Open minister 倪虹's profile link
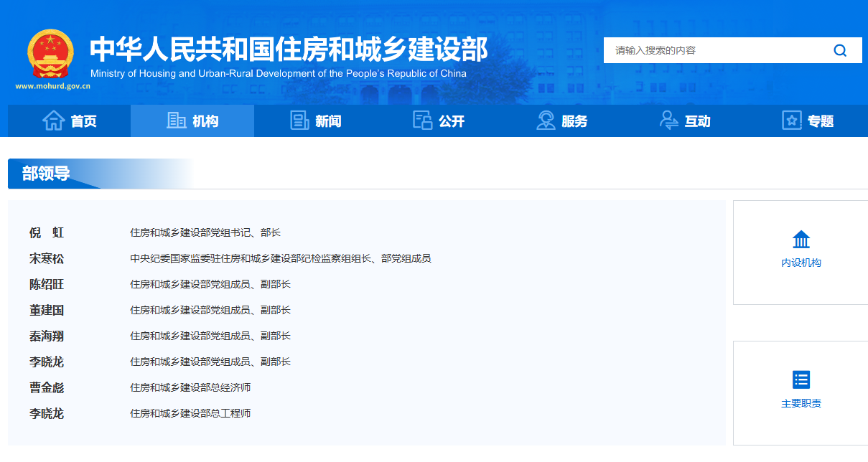 click(x=47, y=232)
